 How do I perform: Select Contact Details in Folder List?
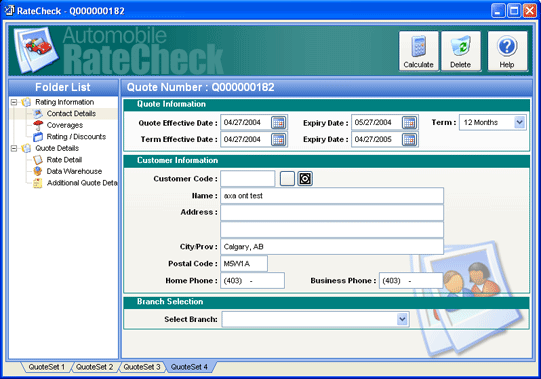(x=71, y=114)
